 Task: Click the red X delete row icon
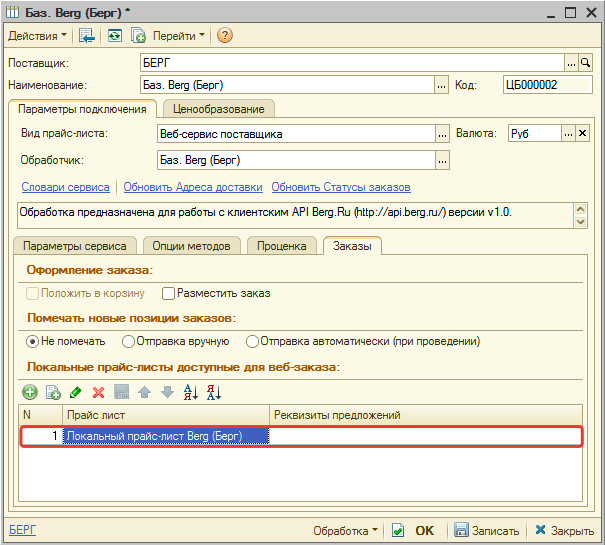tap(98, 393)
